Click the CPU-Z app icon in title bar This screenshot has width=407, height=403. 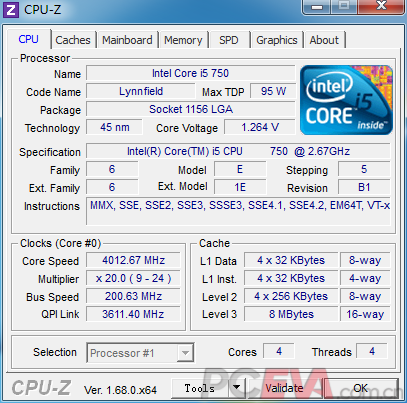tap(10, 10)
